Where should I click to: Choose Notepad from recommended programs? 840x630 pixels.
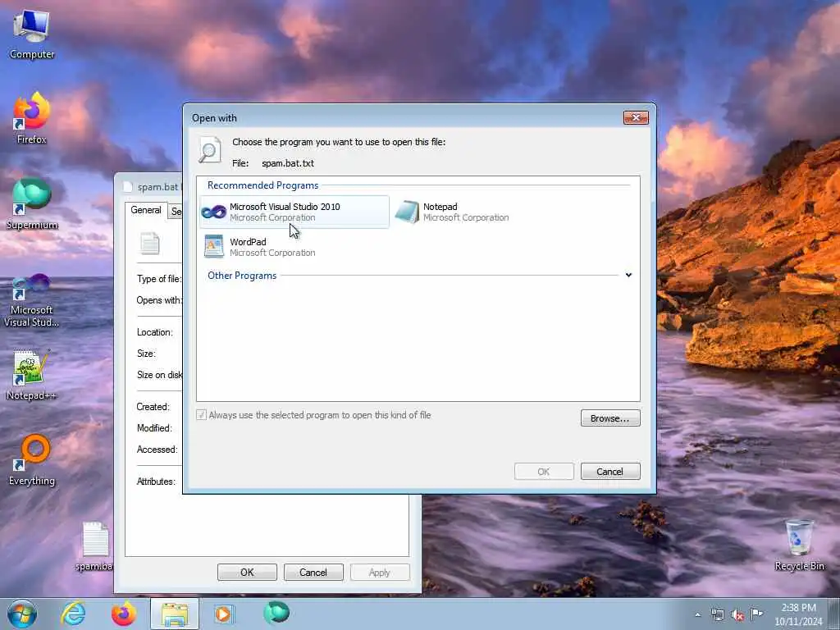coord(453,212)
